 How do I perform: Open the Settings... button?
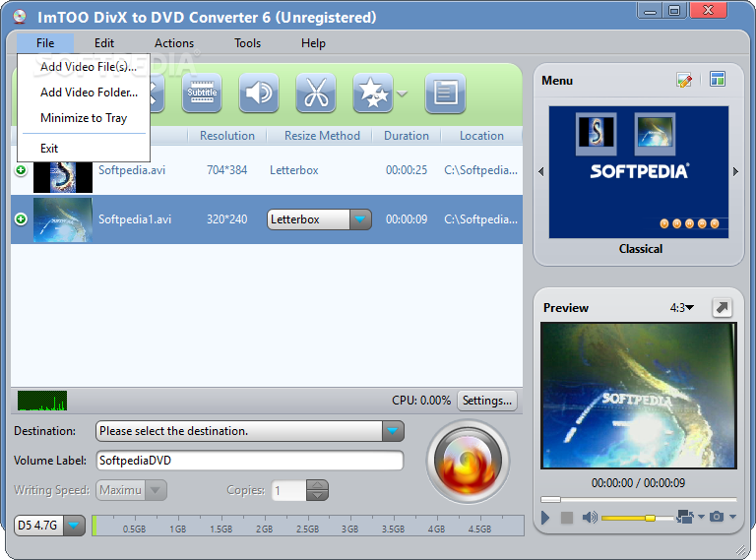(487, 401)
